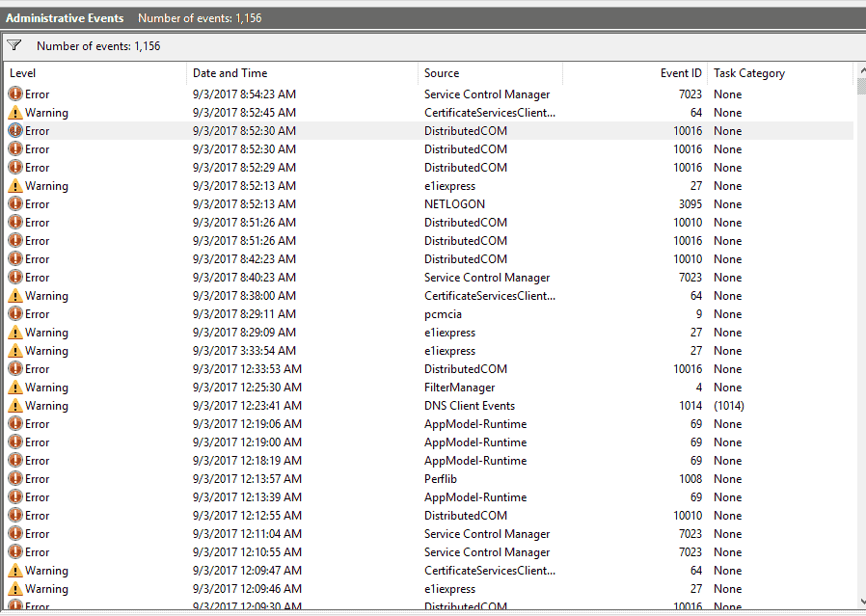This screenshot has height=616, width=866.
Task: Click the scrollbar down arrow
Action: click(862, 602)
